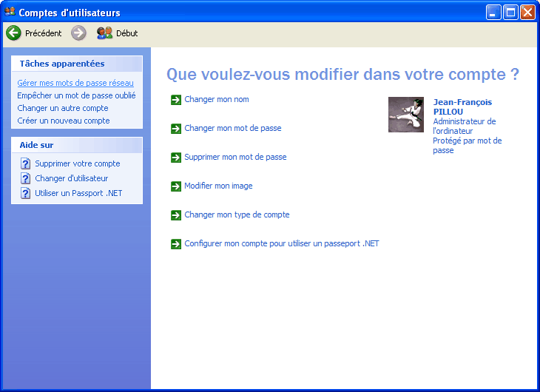Viewport: 540px width, 392px height.
Task: Click green arrow next to Supprimer mon mot de passe
Action: [x=176, y=158]
